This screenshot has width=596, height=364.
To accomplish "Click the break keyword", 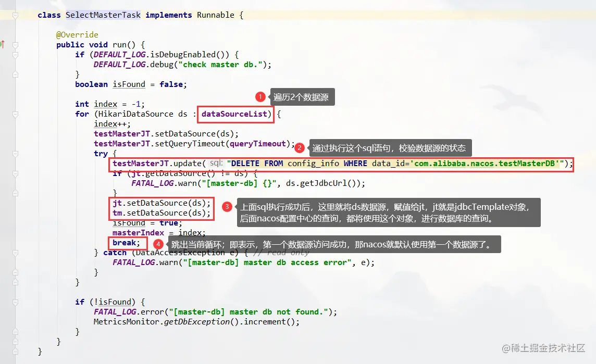I will [125, 243].
